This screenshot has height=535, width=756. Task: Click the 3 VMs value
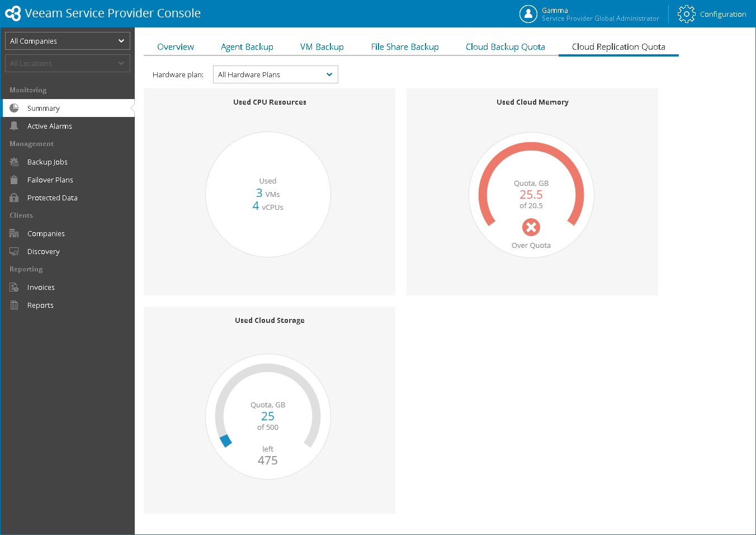[268, 193]
